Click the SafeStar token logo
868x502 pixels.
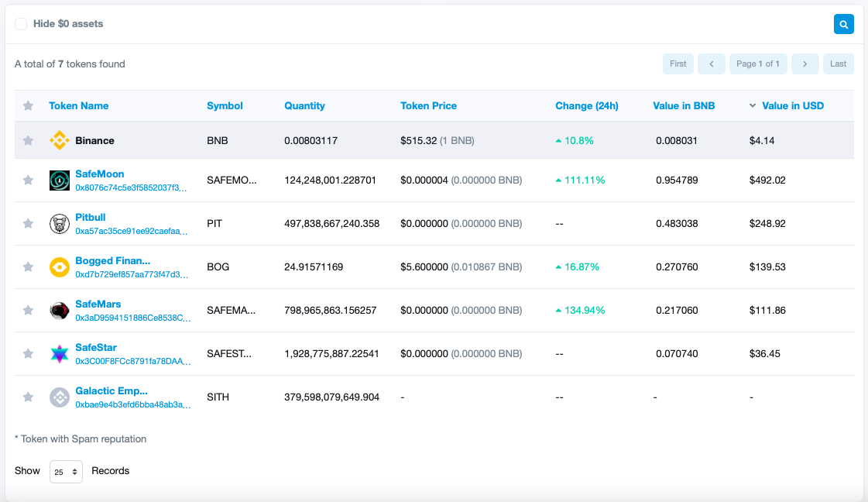[59, 353]
